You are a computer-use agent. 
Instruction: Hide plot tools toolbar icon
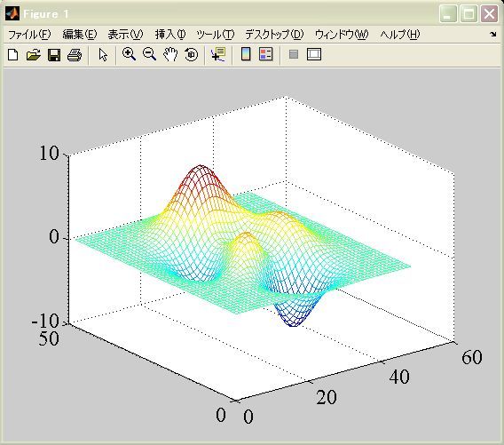(294, 54)
